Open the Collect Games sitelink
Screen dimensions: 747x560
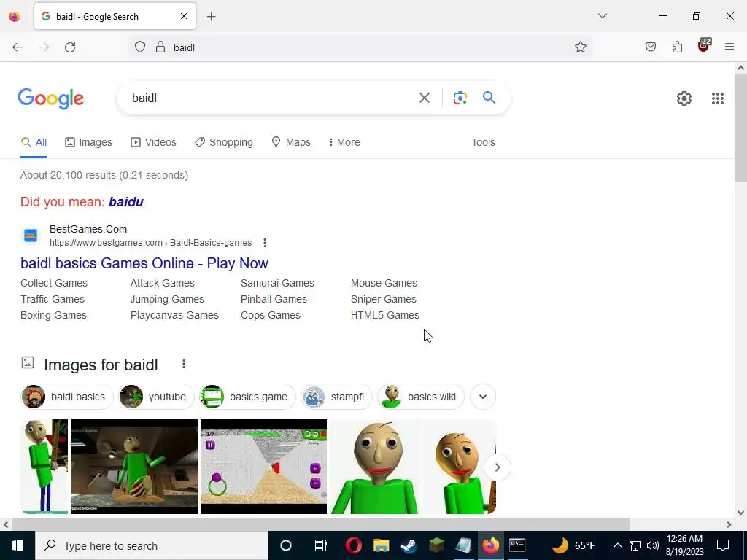coord(54,283)
